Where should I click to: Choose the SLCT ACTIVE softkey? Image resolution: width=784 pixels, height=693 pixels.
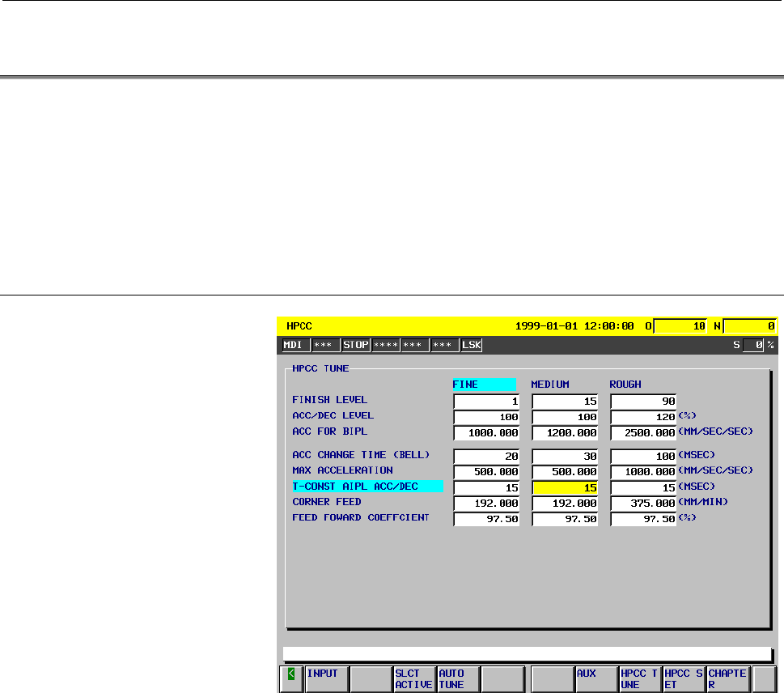tap(414, 679)
